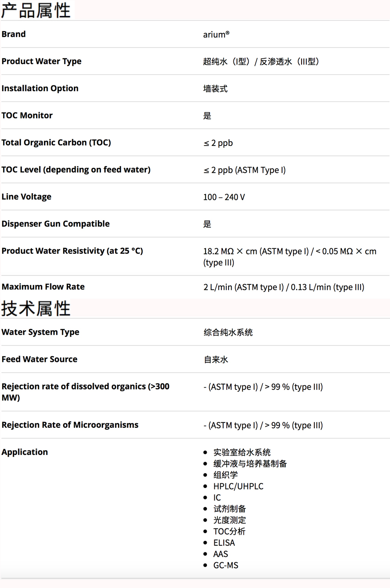Click the arium® brand value
The image size is (390, 588).
click(216, 34)
